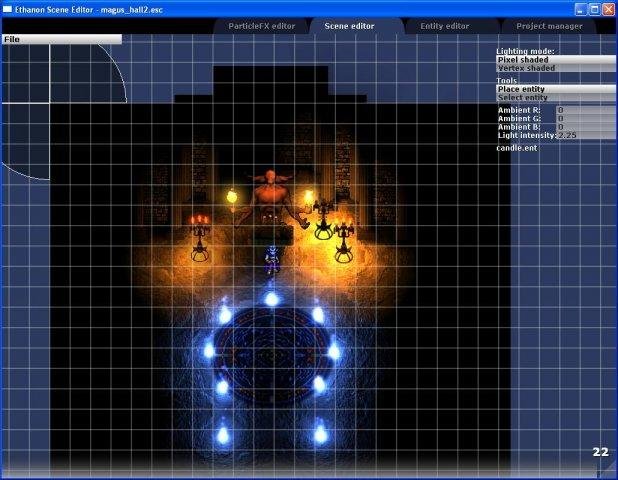
Task: Select Vertex shaded lighting mode
Action: pyautogui.click(x=556, y=68)
